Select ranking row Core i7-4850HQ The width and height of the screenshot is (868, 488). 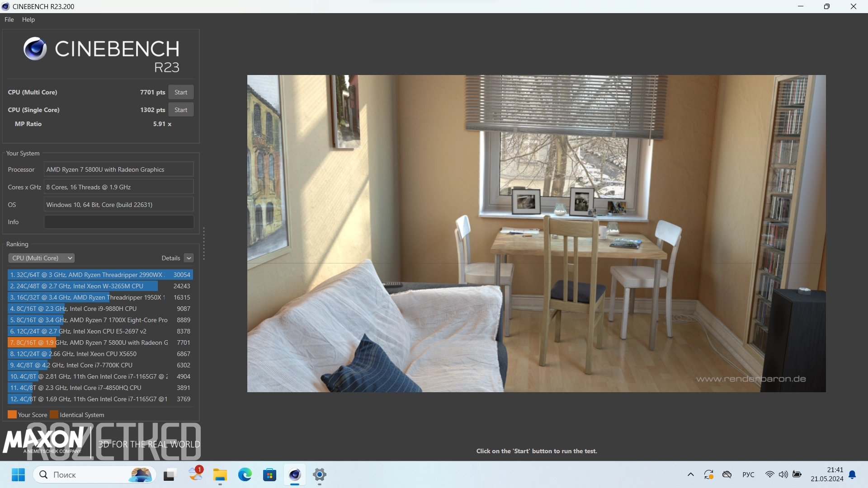point(100,388)
